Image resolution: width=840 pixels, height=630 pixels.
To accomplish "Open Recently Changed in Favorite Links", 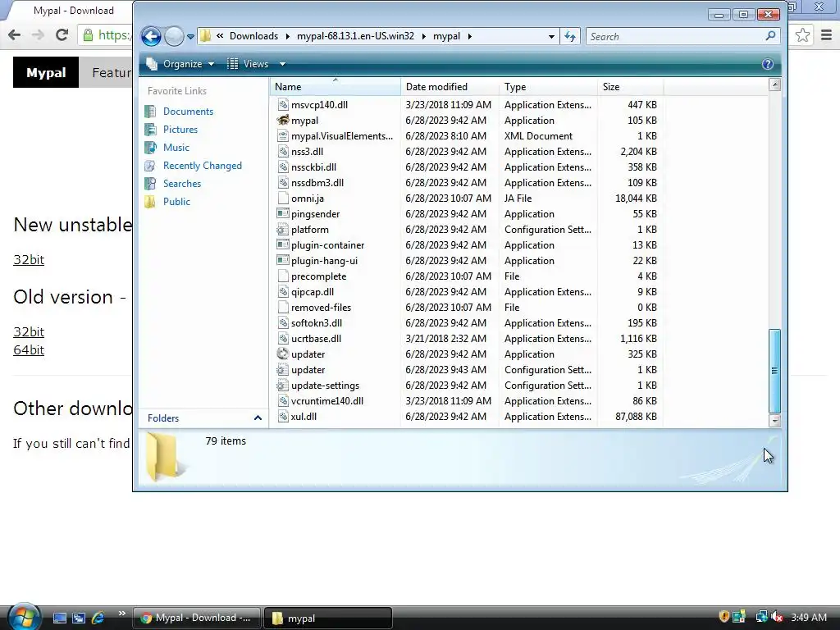I will click(203, 166).
